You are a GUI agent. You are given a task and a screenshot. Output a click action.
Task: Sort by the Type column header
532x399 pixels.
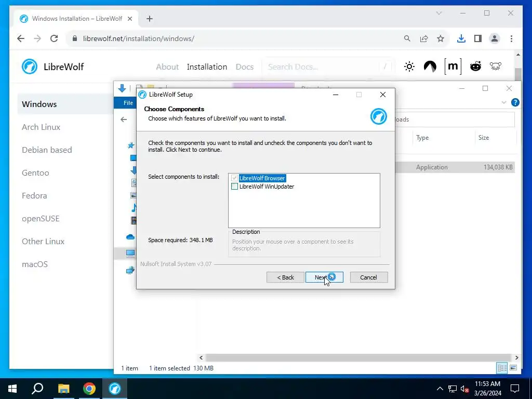tap(422, 137)
